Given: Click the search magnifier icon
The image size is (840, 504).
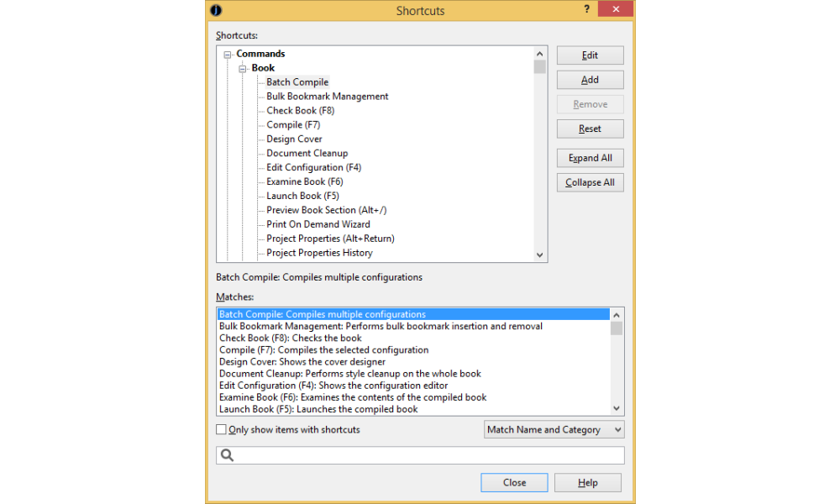Looking at the screenshot, I should click(225, 455).
